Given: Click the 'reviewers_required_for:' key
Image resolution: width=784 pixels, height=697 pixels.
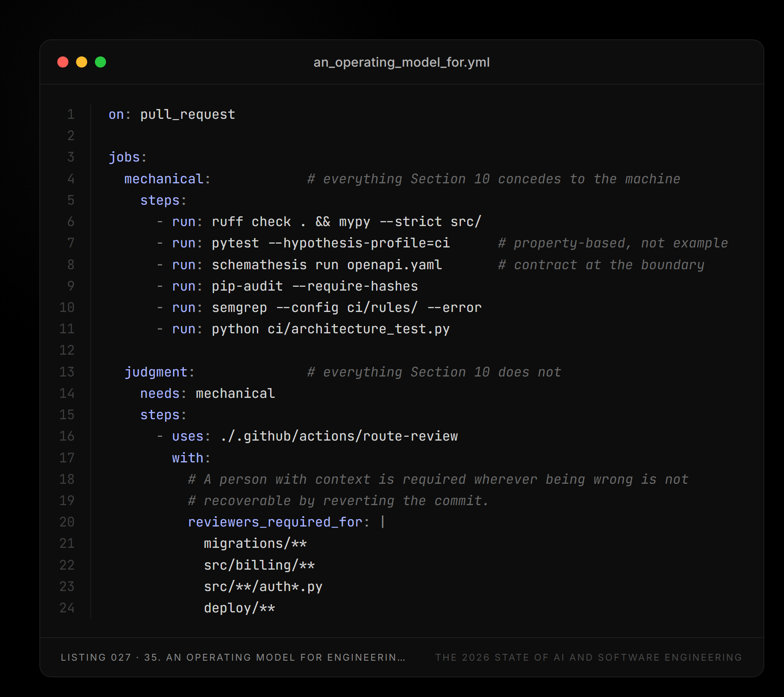Looking at the screenshot, I should coord(279,522).
